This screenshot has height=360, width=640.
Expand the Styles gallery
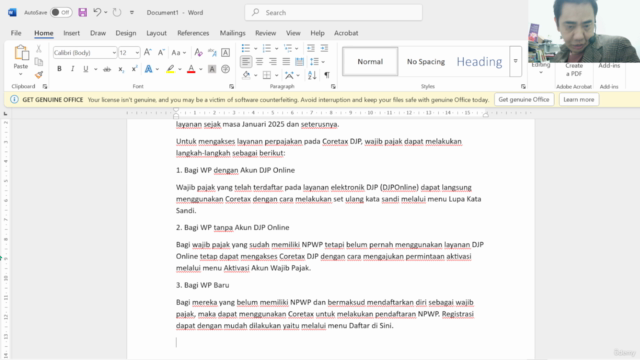click(516, 61)
